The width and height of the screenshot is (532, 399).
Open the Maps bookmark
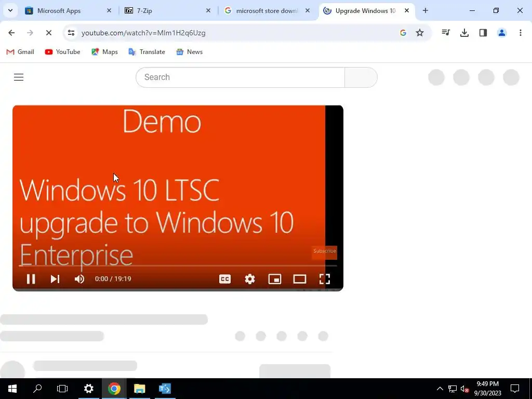104,52
